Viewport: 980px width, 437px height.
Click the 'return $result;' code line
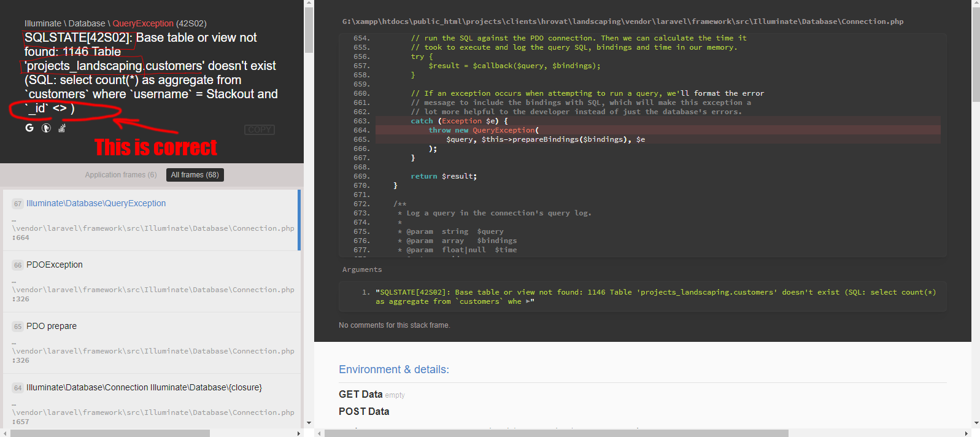click(x=444, y=176)
